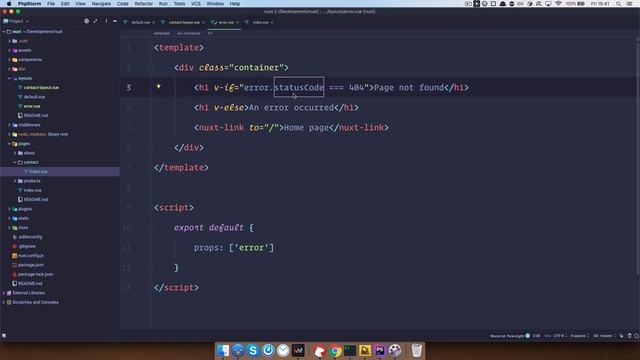The height and width of the screenshot is (360, 640).
Task: Expand Scratches and Consoles node
Action: pyautogui.click(x=4, y=302)
